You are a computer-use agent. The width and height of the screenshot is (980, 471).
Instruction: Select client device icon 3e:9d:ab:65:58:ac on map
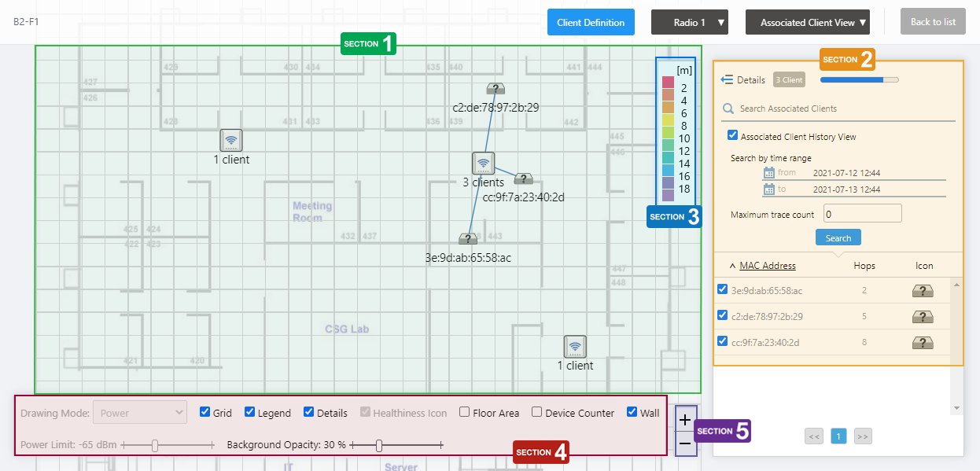(x=467, y=239)
